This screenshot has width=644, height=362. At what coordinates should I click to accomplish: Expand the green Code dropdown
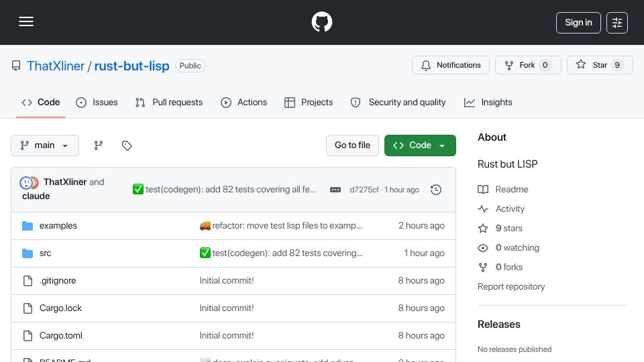click(420, 145)
